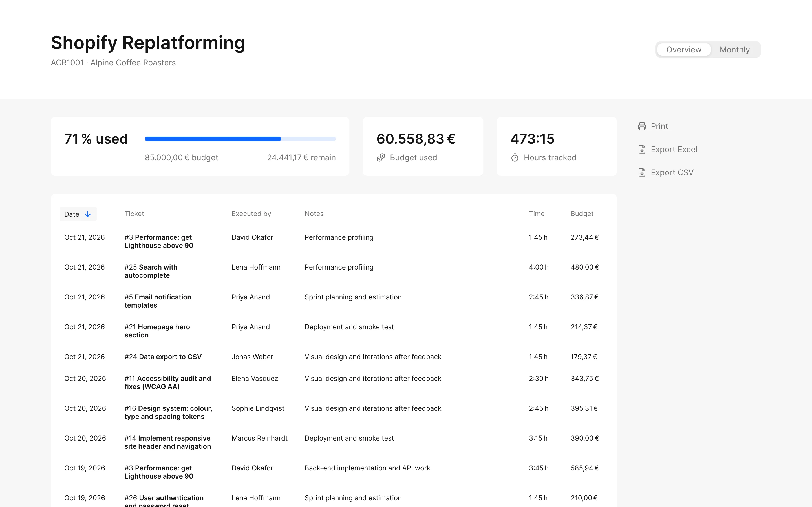
Task: Click the Budget column header
Action: [582, 214]
